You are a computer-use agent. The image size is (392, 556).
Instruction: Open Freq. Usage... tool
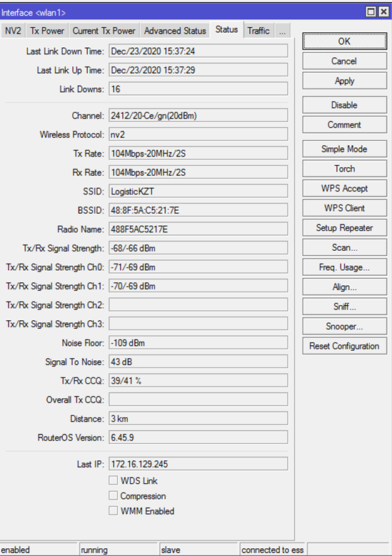(x=344, y=267)
